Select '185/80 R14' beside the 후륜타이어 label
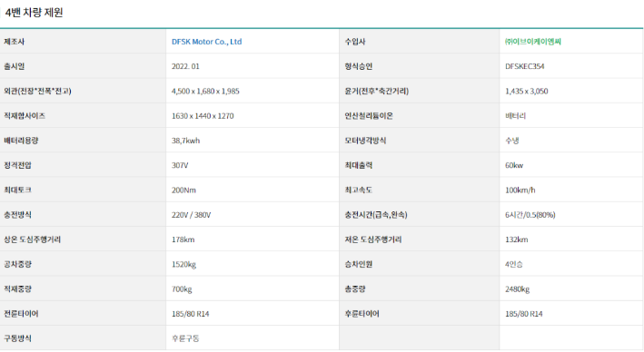The height and width of the screenshot is (352, 644). tap(524, 313)
